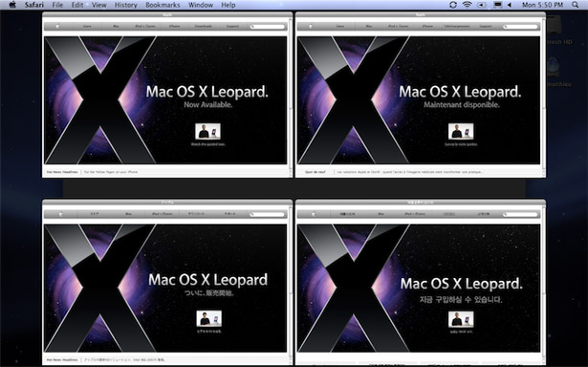Click the search field in the English window
Screen dimensions: 588x367
point(268,27)
